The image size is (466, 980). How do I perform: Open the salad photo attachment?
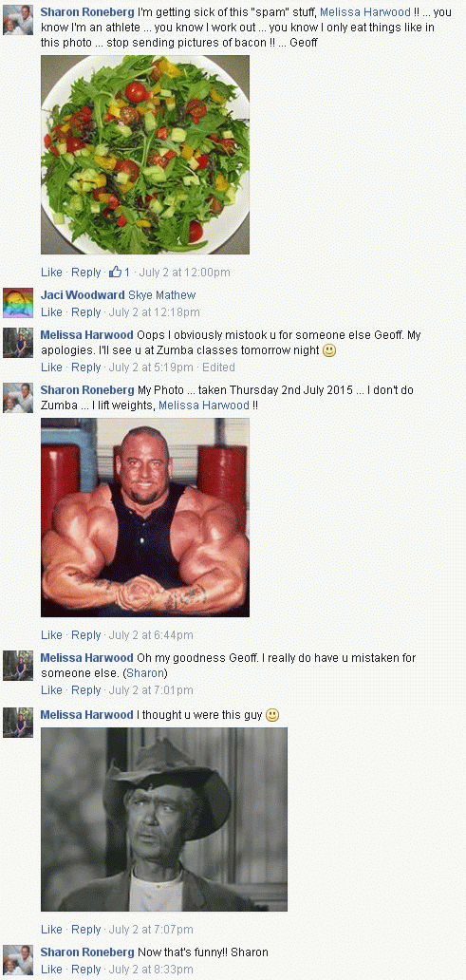pos(145,155)
